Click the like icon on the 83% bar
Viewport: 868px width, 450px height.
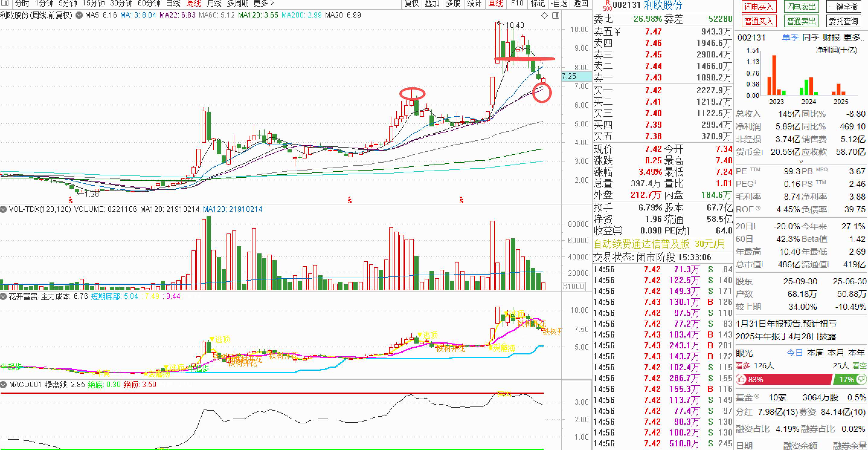coord(741,380)
